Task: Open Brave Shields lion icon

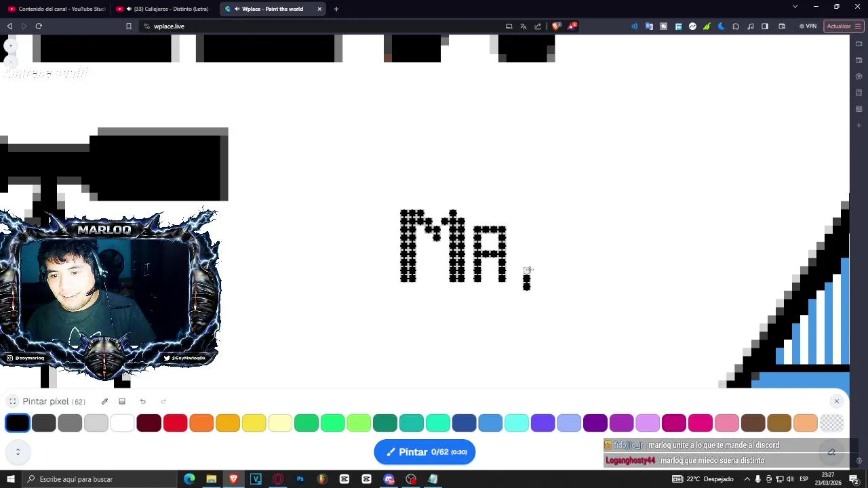Action: [x=556, y=26]
